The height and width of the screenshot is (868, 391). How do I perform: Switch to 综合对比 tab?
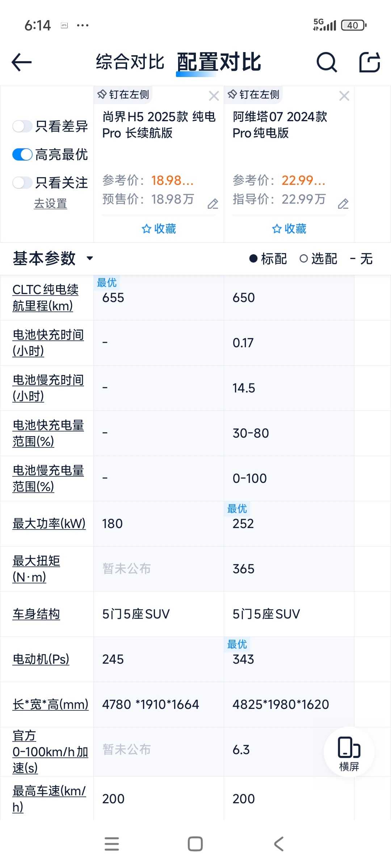(x=130, y=62)
